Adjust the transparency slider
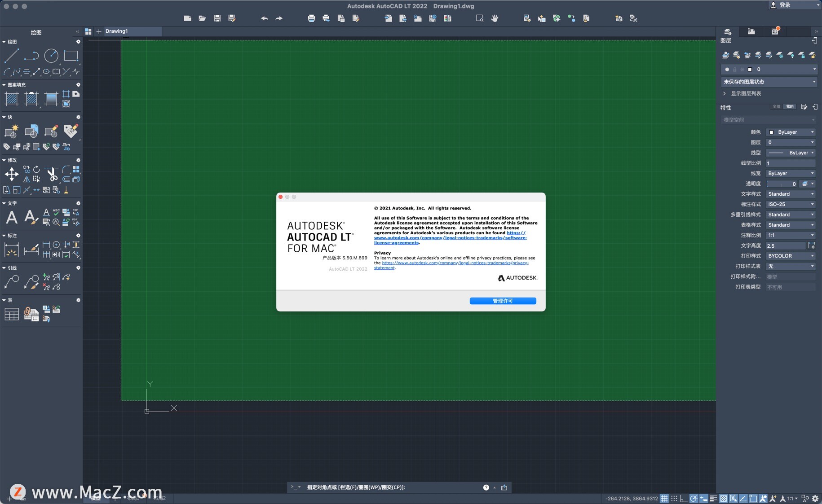Screen dimensions: 822x504 pos(782,184)
